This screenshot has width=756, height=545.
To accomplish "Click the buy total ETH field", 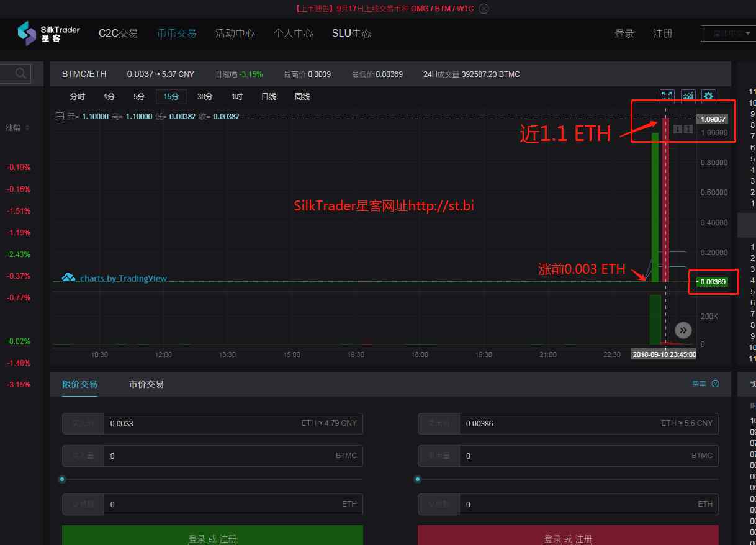I will [x=213, y=504].
